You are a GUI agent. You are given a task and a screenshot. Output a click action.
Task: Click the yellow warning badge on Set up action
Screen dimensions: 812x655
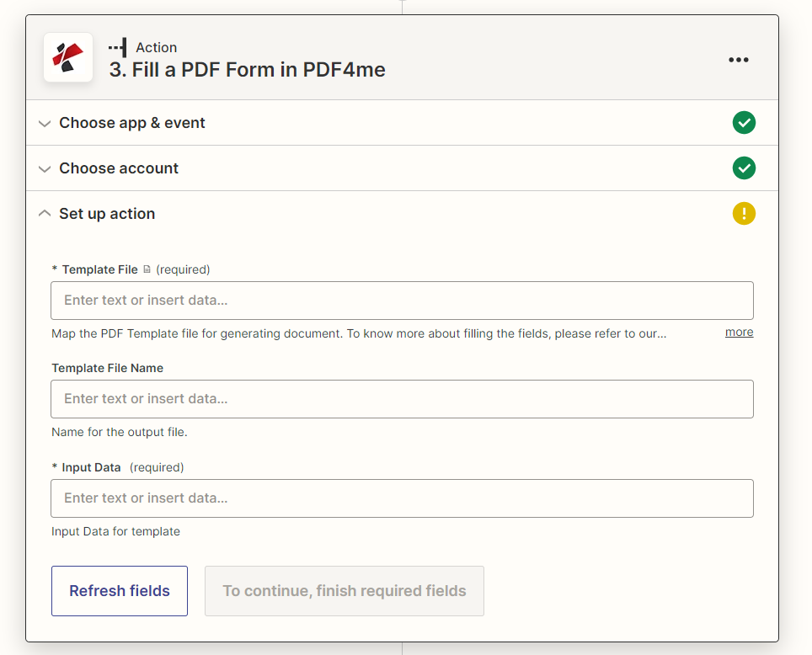tap(744, 213)
